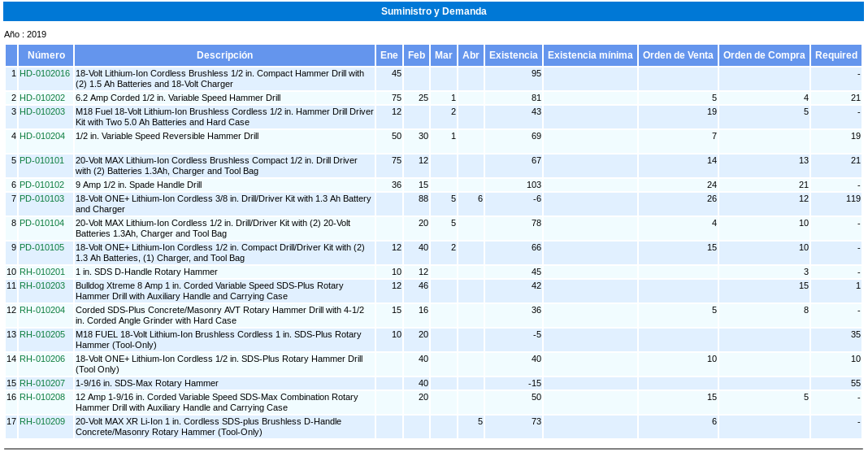
Task: Select description 1-9/16 in. SDS-Max Rotary Hammer
Action: (146, 383)
